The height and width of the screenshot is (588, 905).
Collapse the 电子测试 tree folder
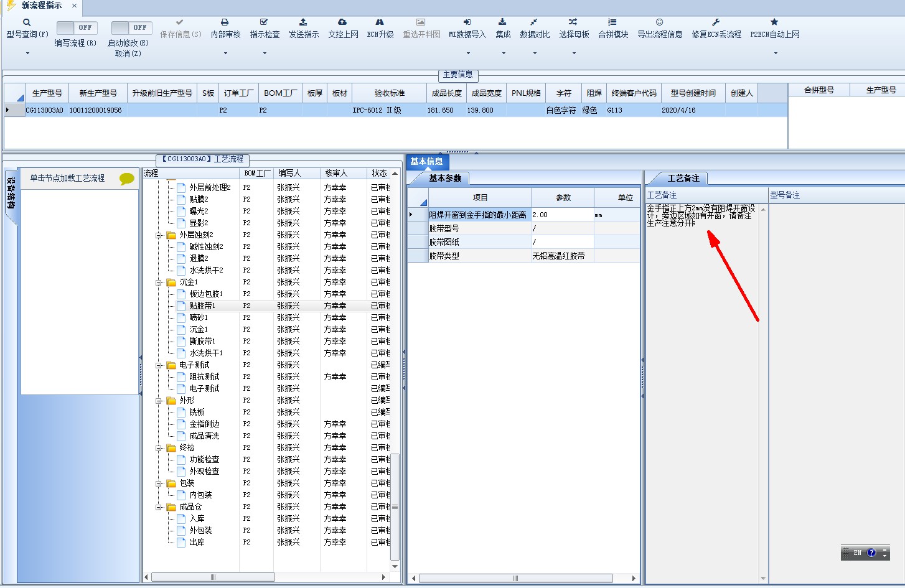(x=159, y=365)
